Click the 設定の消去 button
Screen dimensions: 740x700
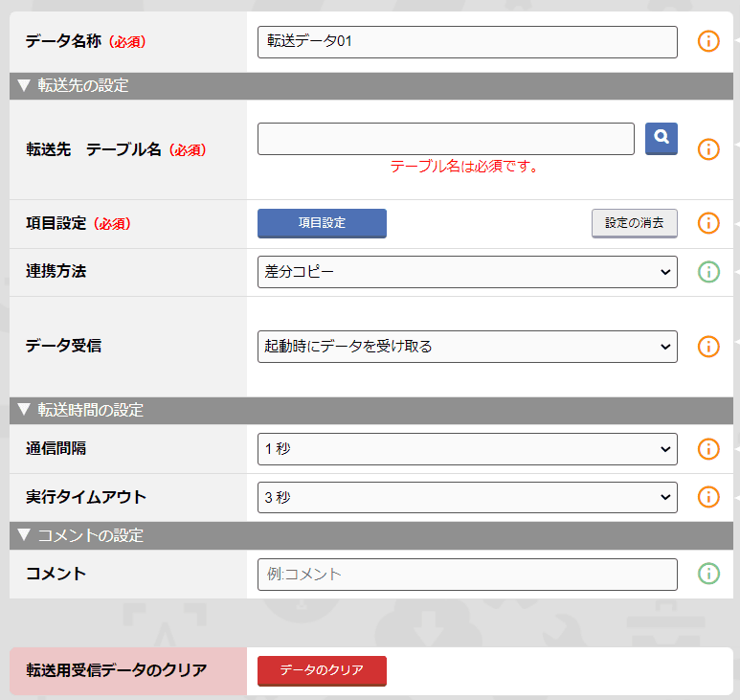tap(635, 223)
